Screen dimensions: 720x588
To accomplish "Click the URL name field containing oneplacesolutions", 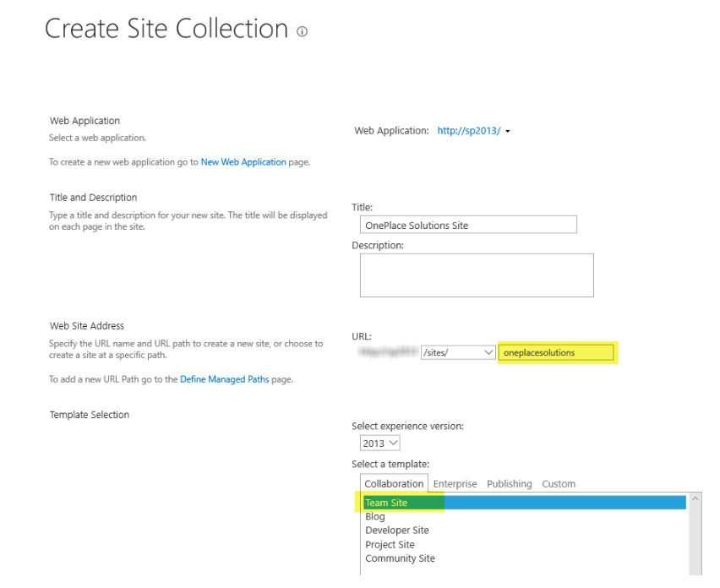I will pos(556,352).
